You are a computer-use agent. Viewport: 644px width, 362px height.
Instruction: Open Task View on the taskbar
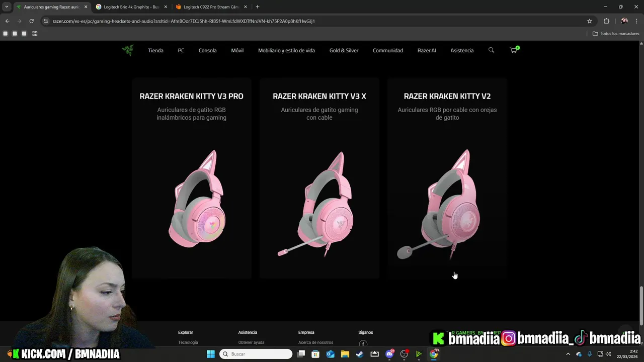coord(301,354)
